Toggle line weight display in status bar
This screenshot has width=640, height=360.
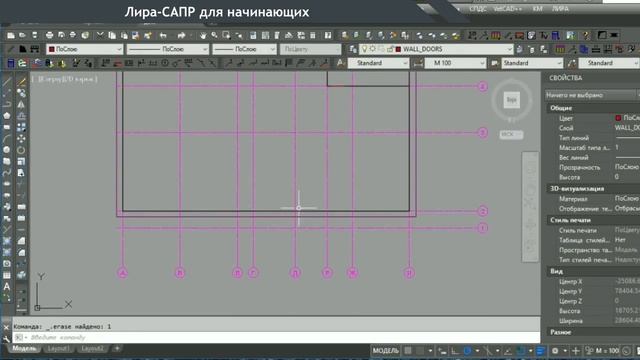coord(541,351)
